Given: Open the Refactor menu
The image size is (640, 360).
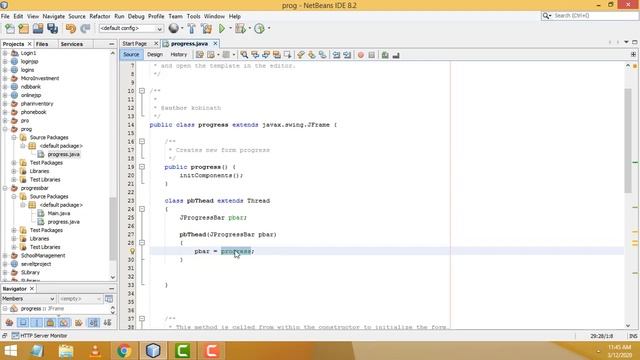Looking at the screenshot, I should (x=100, y=16).
